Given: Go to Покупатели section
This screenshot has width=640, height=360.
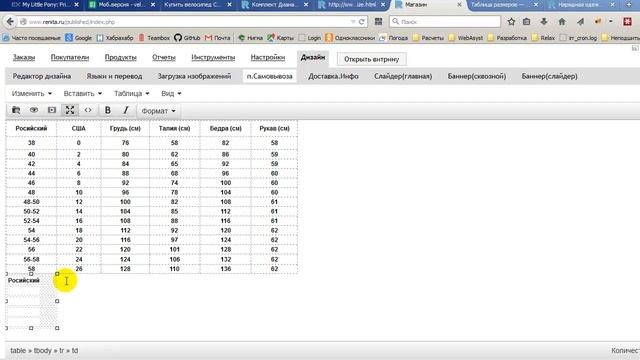Looking at the screenshot, I should click(x=70, y=58).
